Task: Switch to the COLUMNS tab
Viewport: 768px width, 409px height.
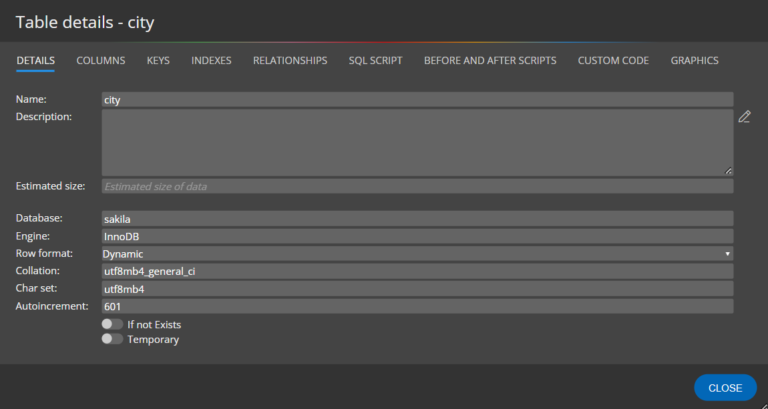Action: pyautogui.click(x=100, y=61)
